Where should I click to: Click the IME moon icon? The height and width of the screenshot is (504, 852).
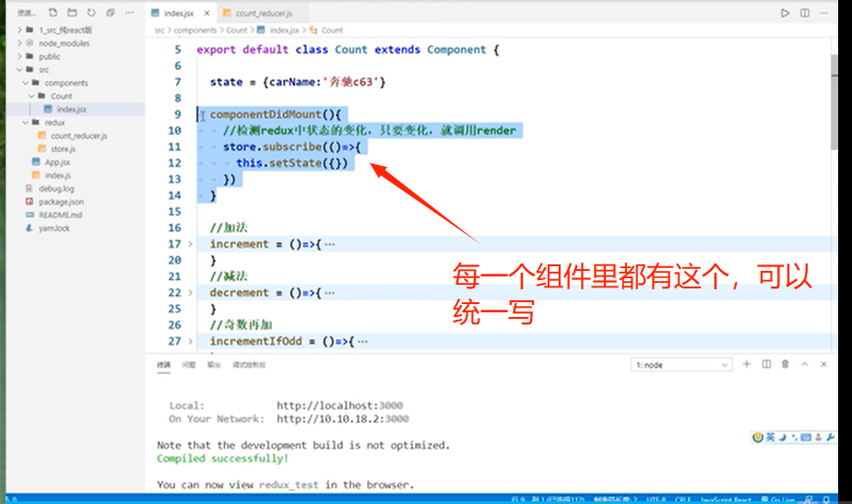click(783, 437)
